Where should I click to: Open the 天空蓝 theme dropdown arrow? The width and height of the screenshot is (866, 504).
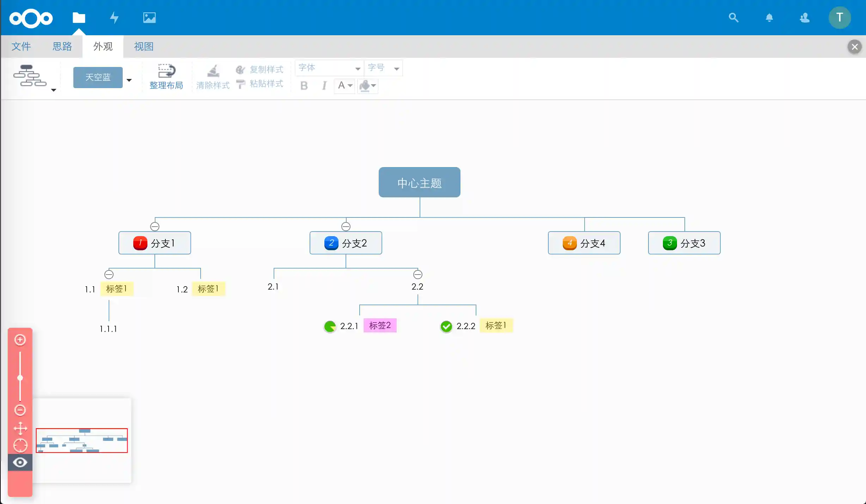tap(129, 80)
